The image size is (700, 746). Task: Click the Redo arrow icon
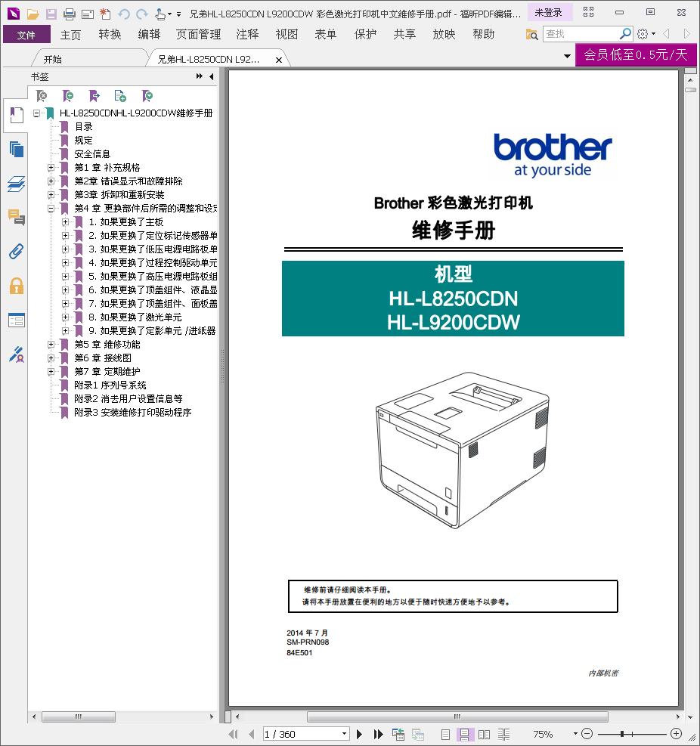click(142, 14)
